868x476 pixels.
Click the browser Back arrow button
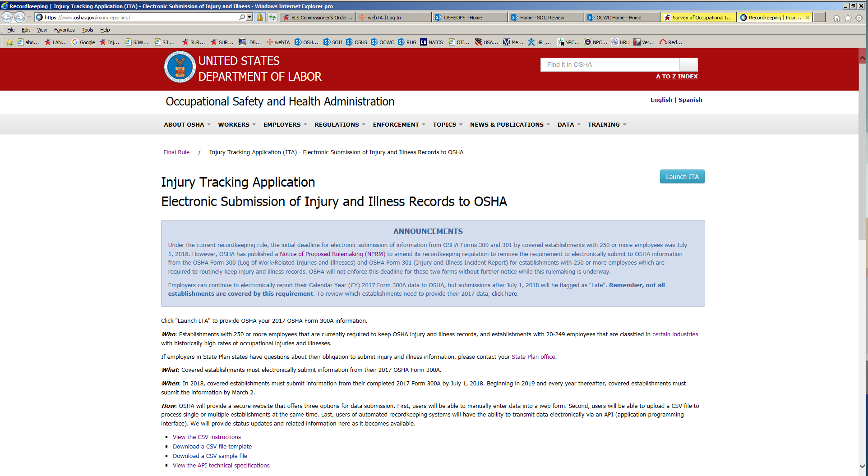tap(7, 18)
